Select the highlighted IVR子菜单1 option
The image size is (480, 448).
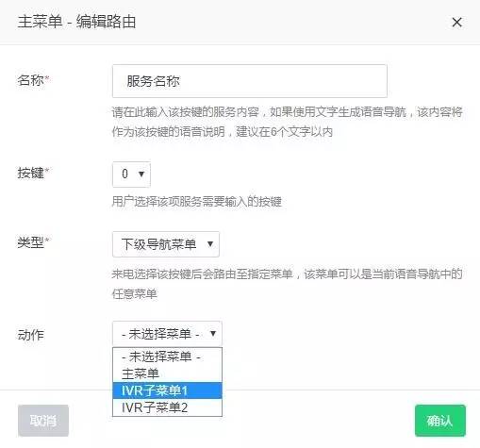(167, 390)
